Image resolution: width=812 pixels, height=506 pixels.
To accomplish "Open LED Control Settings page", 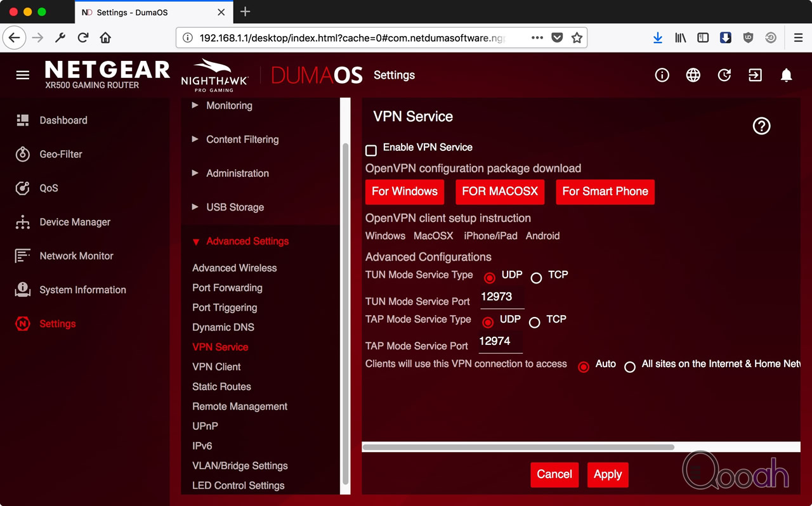I will [x=239, y=485].
